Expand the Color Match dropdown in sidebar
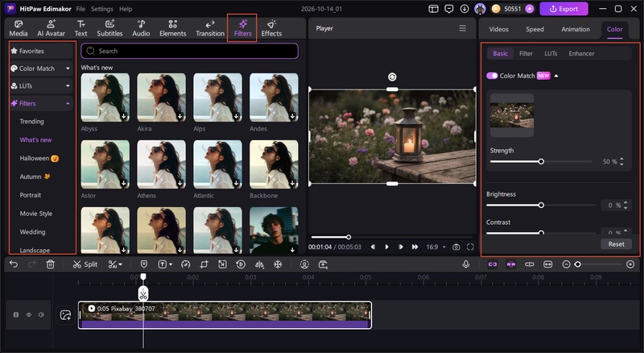 [68, 69]
